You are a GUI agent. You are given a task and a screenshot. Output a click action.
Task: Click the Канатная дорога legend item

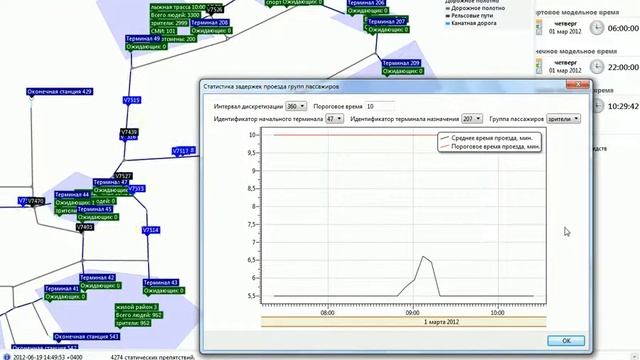click(x=470, y=23)
